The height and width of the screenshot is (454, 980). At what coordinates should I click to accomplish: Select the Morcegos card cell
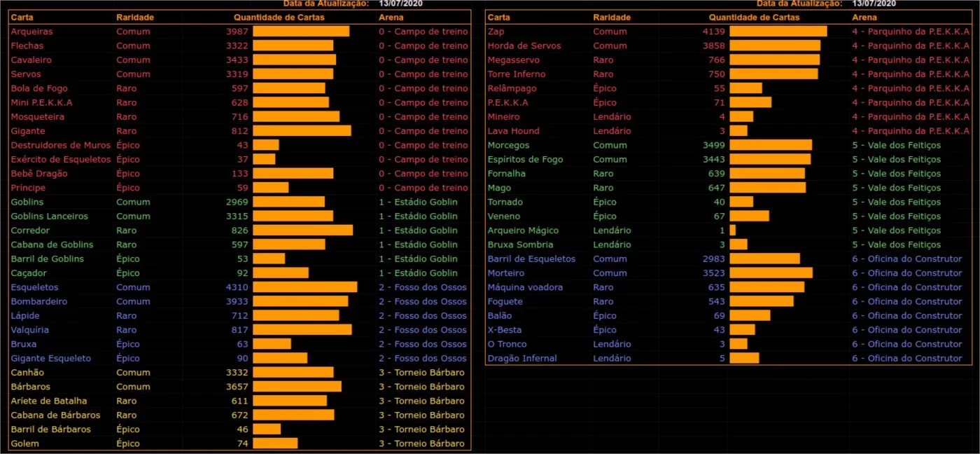508,145
